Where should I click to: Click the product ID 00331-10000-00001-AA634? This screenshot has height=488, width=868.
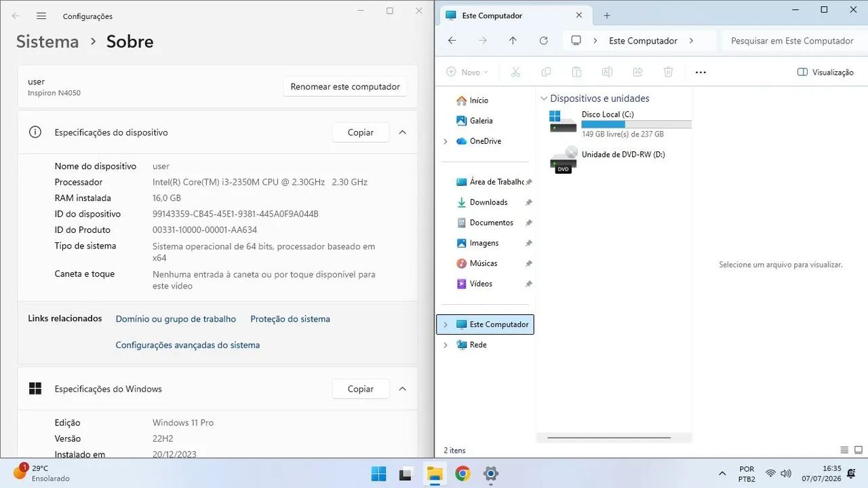(205, 230)
